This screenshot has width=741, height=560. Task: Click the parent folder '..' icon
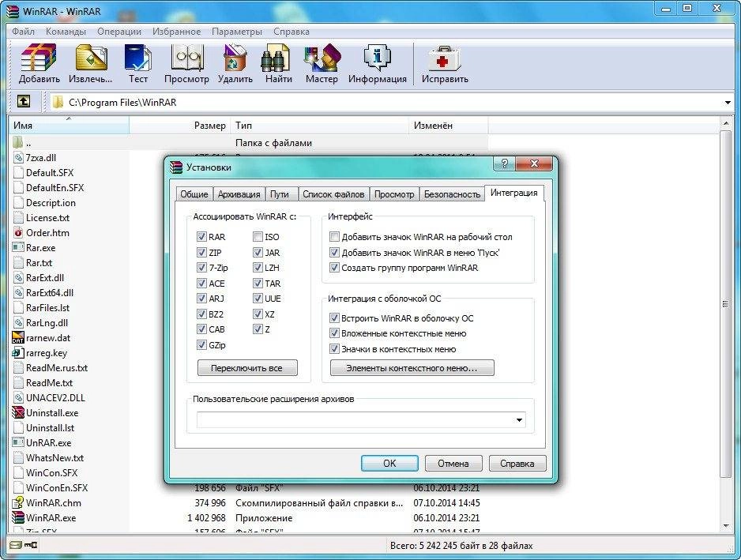click(x=18, y=142)
